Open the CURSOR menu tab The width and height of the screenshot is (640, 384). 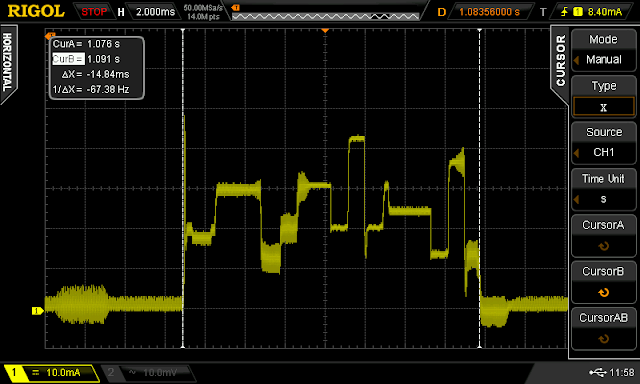[x=561, y=60]
